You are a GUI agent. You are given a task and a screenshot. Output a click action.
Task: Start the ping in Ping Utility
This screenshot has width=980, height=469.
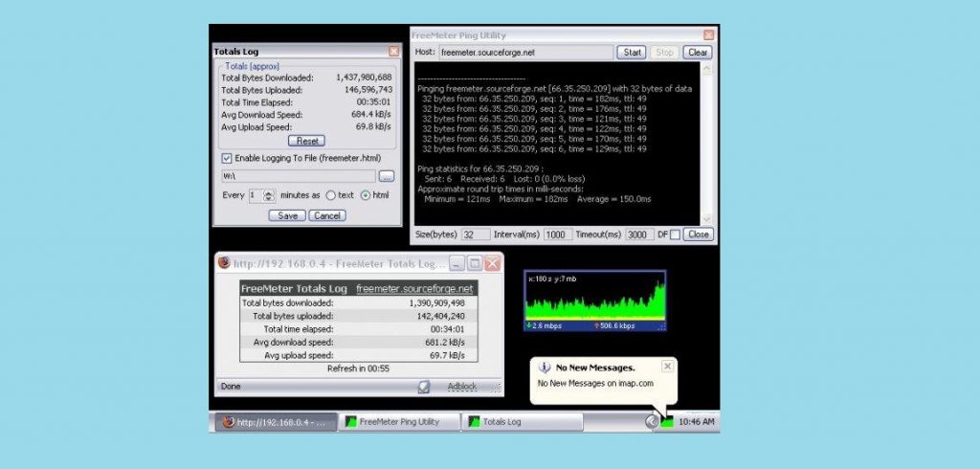pos(632,53)
